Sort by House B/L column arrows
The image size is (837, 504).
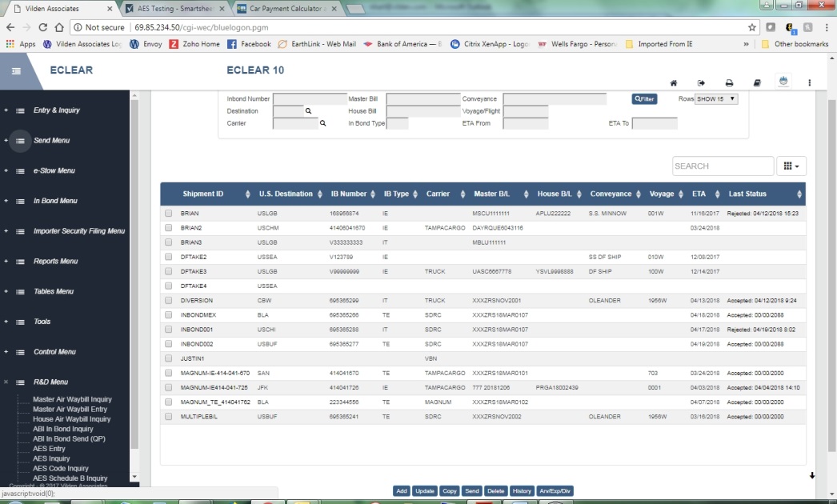[579, 194]
